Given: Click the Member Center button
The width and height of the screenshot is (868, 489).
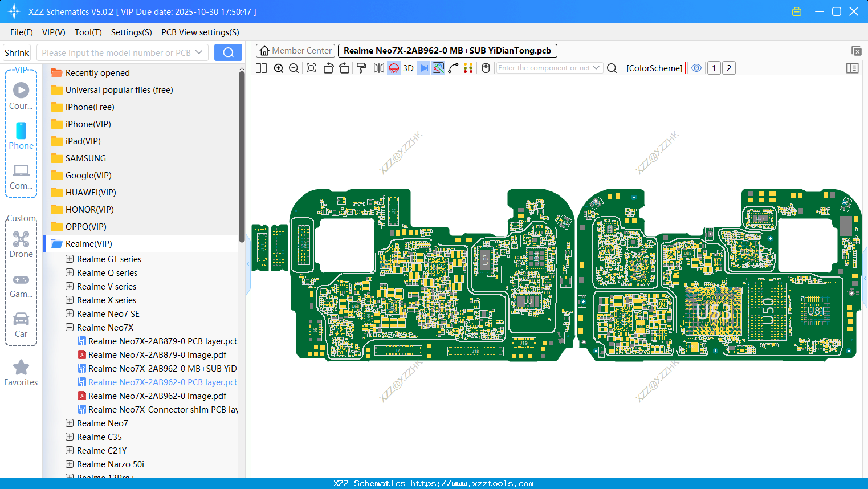Looking at the screenshot, I should point(295,51).
